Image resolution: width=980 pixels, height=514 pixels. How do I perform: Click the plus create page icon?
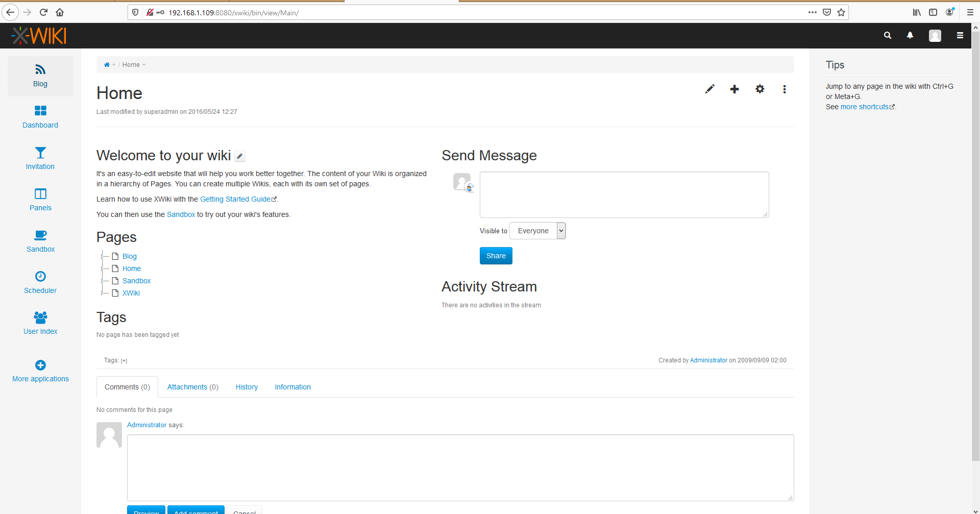pyautogui.click(x=734, y=89)
